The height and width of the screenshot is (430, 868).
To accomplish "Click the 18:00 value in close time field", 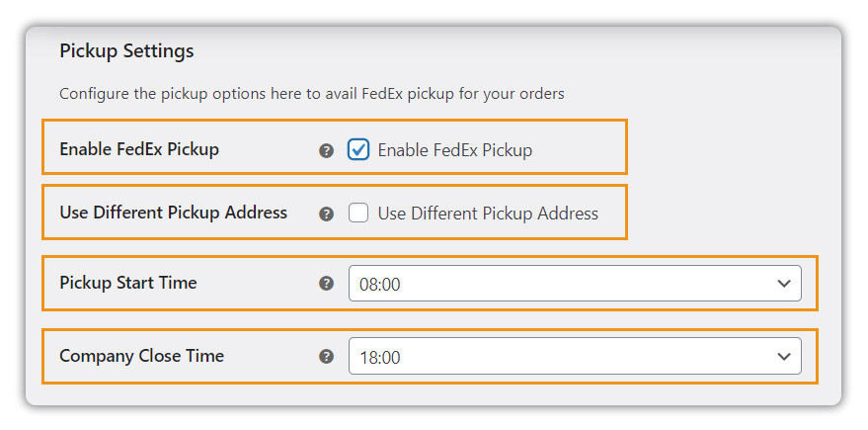I will pos(380,358).
